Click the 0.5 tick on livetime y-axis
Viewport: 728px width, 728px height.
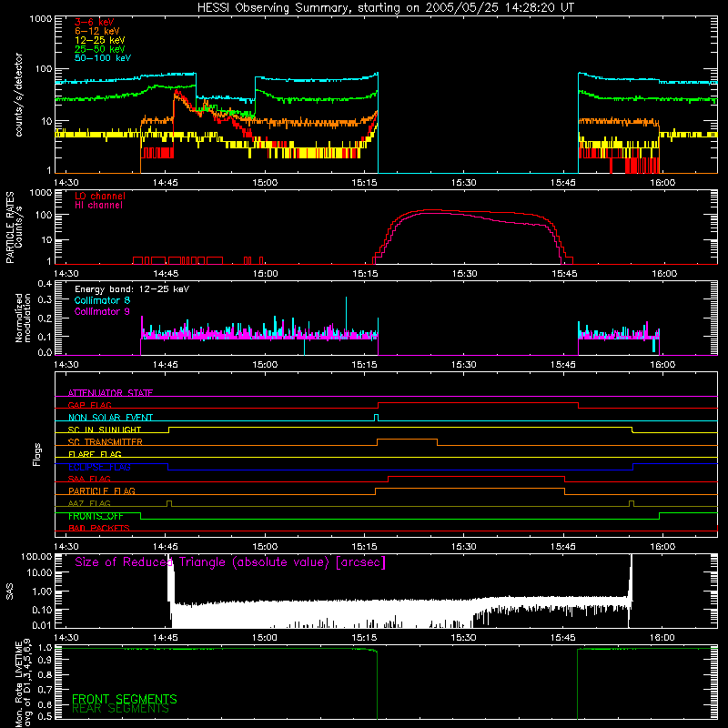[45, 717]
